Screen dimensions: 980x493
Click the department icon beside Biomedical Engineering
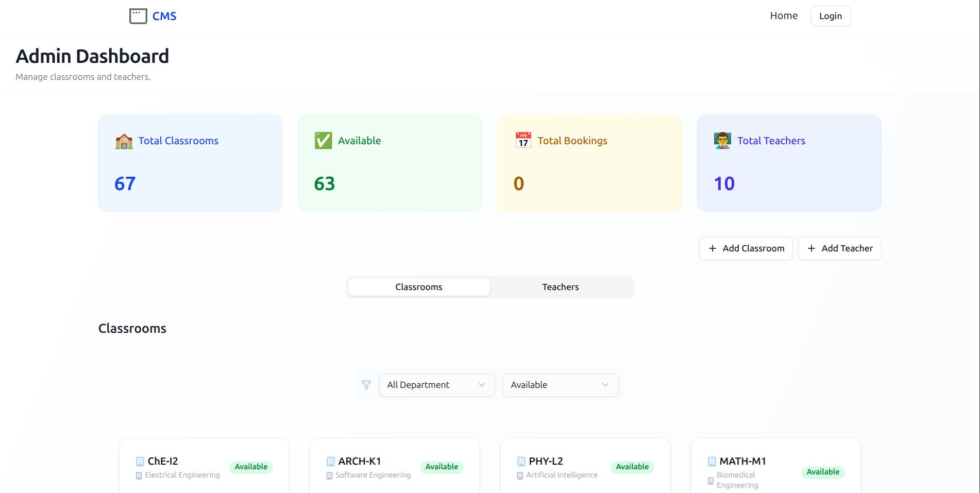(x=711, y=481)
